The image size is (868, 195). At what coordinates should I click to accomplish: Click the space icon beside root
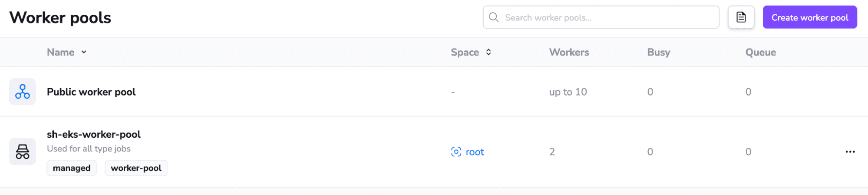pyautogui.click(x=456, y=152)
